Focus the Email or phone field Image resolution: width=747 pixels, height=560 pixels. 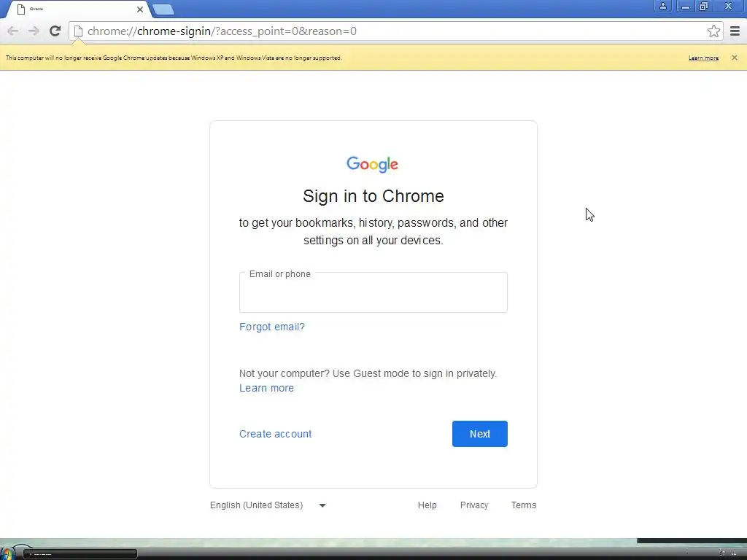[373, 292]
